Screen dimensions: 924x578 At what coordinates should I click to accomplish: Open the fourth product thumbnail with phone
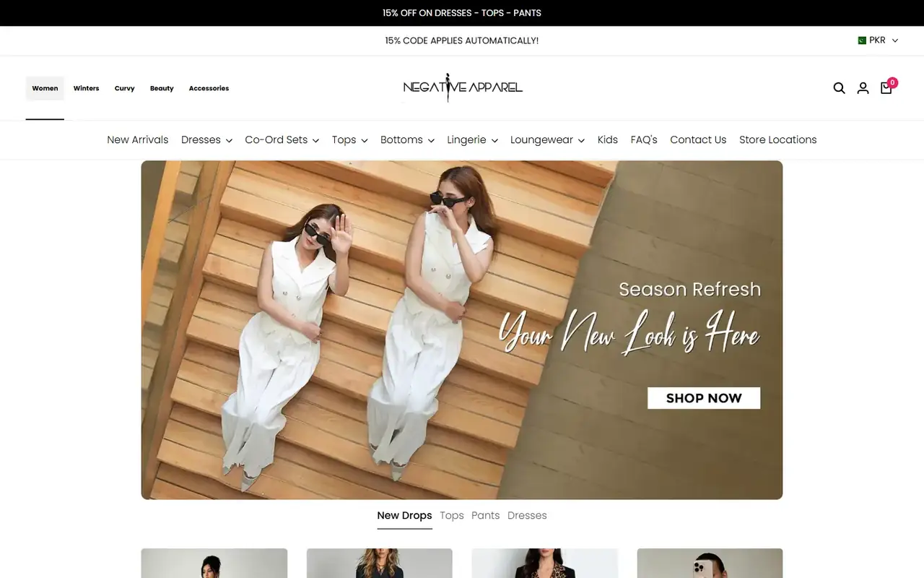(x=710, y=563)
